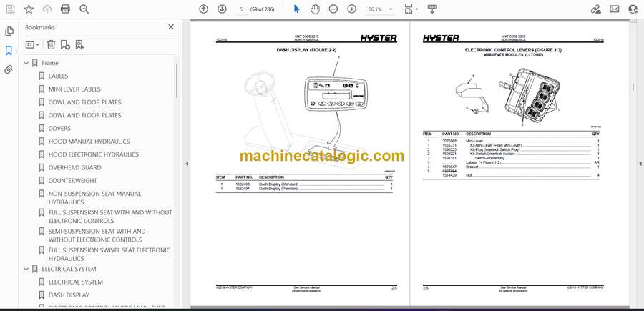Click the bookmarks panel vertical scrollbar
Image resolution: width=644 pixels, height=311 pixels.
tap(177, 81)
